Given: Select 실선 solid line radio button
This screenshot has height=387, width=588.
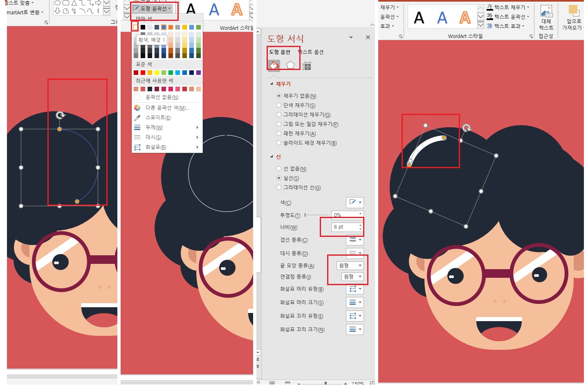Looking at the screenshot, I should [279, 178].
